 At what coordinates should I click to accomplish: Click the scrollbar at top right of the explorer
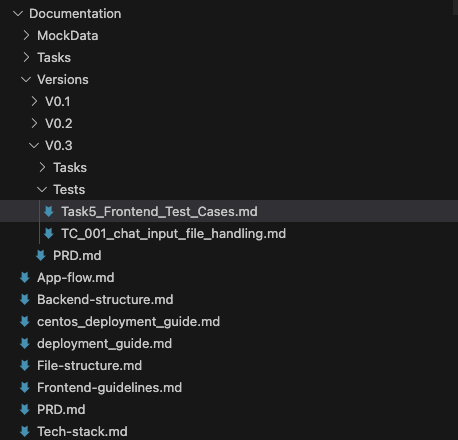pyautogui.click(x=455, y=7)
